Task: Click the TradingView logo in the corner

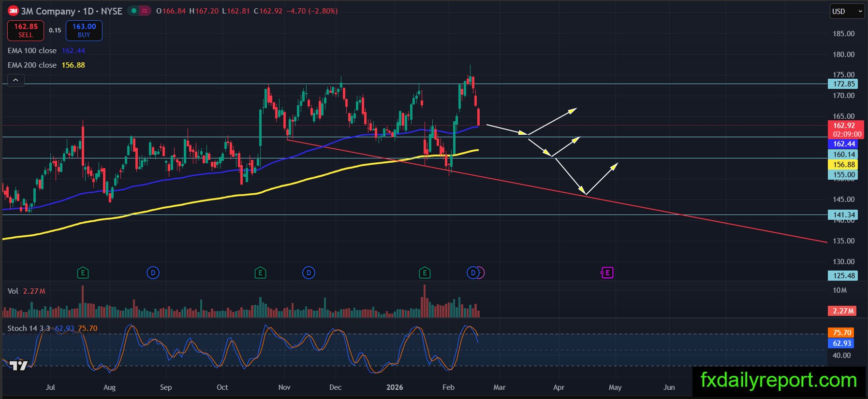Action: click(x=19, y=366)
